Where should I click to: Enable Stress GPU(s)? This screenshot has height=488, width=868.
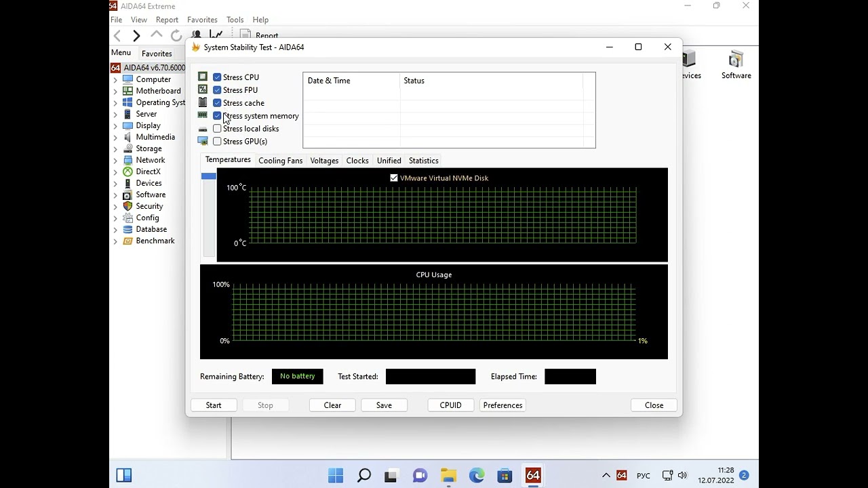click(217, 142)
